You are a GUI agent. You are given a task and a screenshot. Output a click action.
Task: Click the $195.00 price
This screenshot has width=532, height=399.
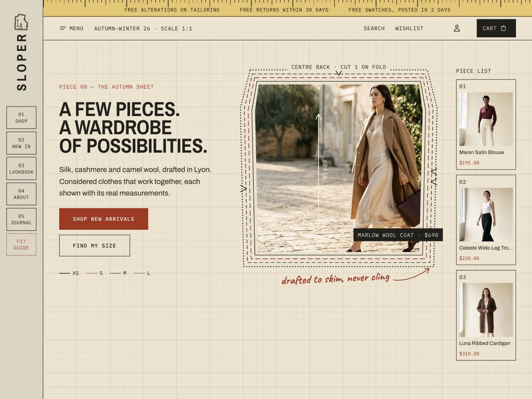[469, 163]
